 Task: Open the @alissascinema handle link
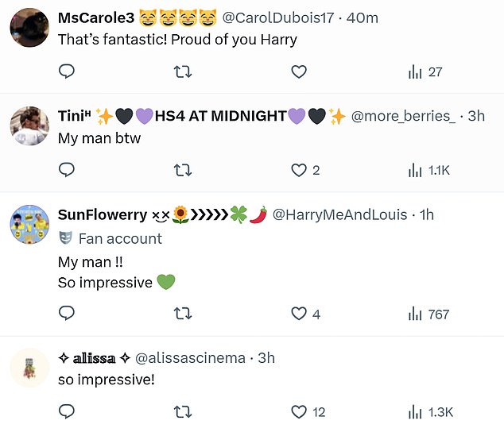(x=190, y=357)
